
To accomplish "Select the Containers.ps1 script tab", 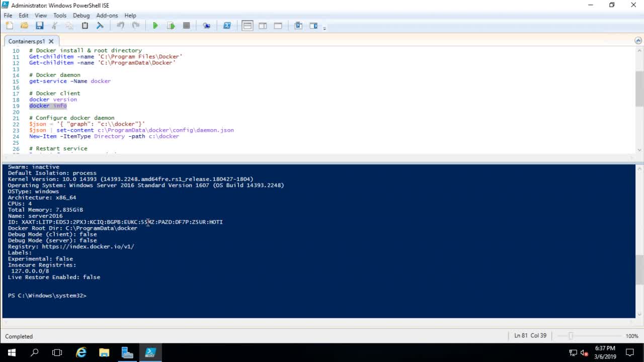I will tap(26, 41).
